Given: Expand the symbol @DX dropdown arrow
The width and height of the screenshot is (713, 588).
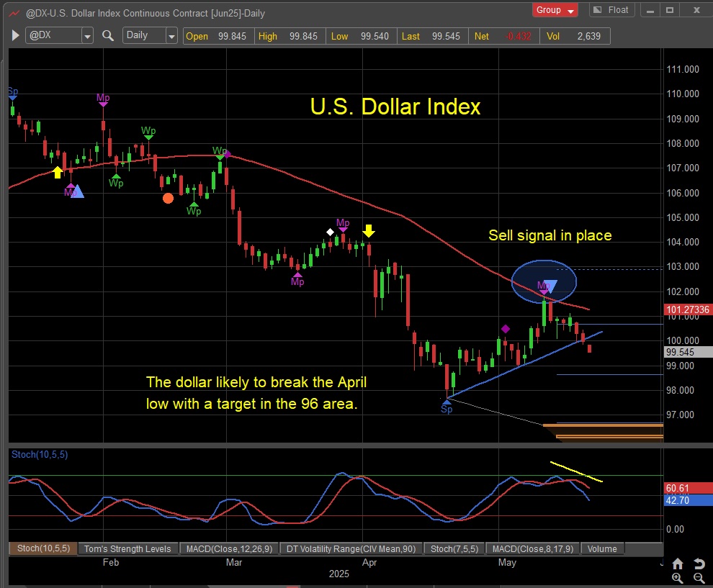Looking at the screenshot, I should (87, 35).
